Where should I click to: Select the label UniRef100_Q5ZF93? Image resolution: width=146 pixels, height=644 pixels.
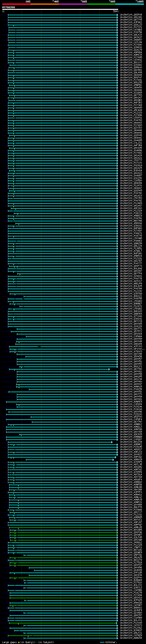[x=131, y=417]
